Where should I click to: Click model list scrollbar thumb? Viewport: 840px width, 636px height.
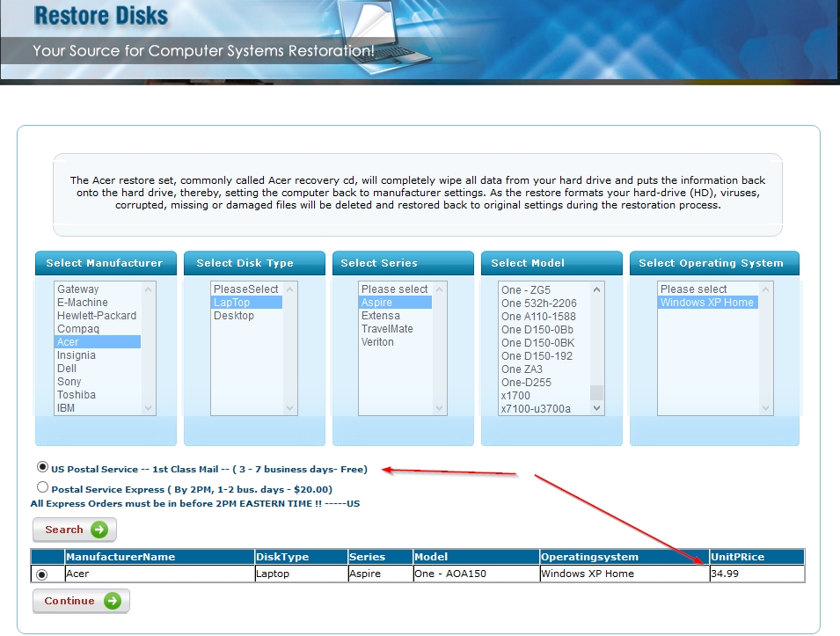click(x=596, y=392)
